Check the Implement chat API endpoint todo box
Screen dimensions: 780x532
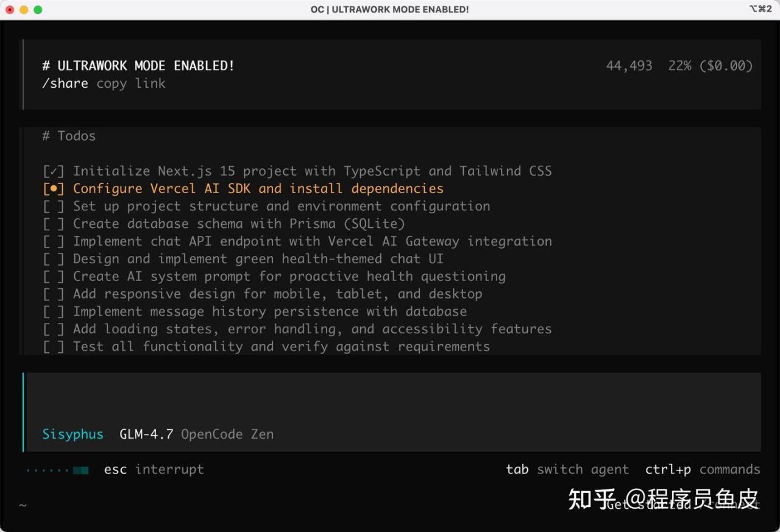point(53,241)
